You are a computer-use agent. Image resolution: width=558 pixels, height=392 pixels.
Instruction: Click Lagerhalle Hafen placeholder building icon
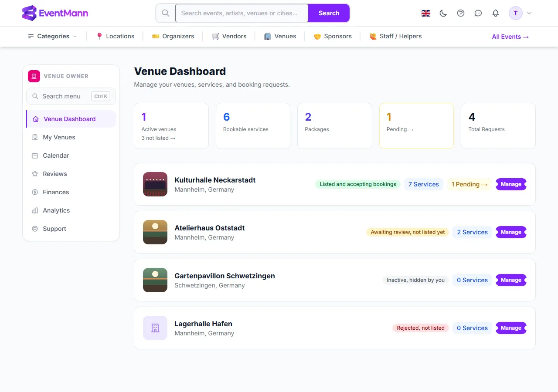tap(155, 328)
